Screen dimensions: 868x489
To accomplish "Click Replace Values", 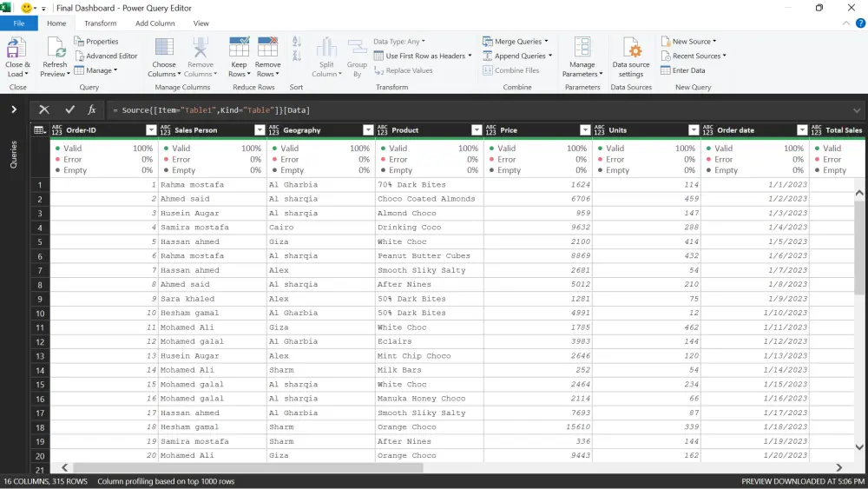I will click(403, 70).
